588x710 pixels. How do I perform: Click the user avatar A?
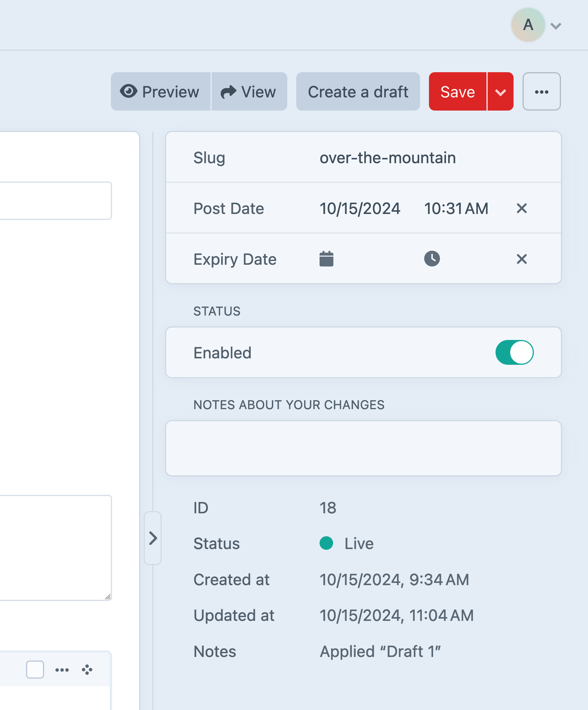click(528, 25)
